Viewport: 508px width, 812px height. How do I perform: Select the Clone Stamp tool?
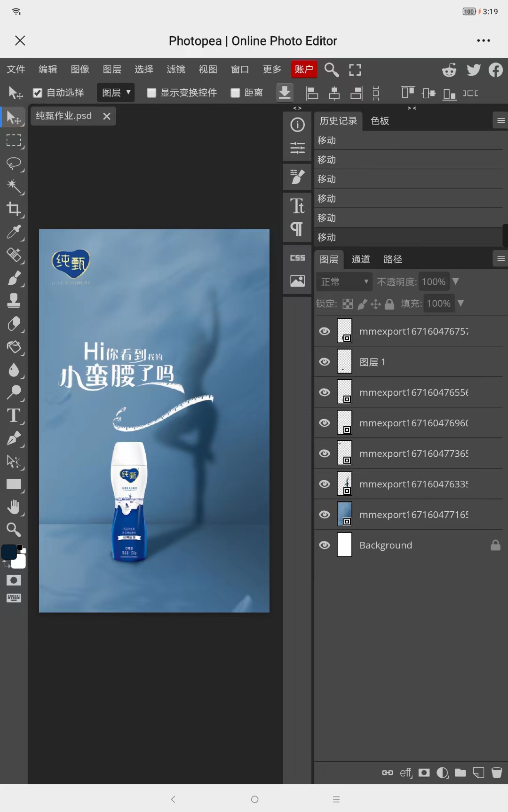click(14, 301)
